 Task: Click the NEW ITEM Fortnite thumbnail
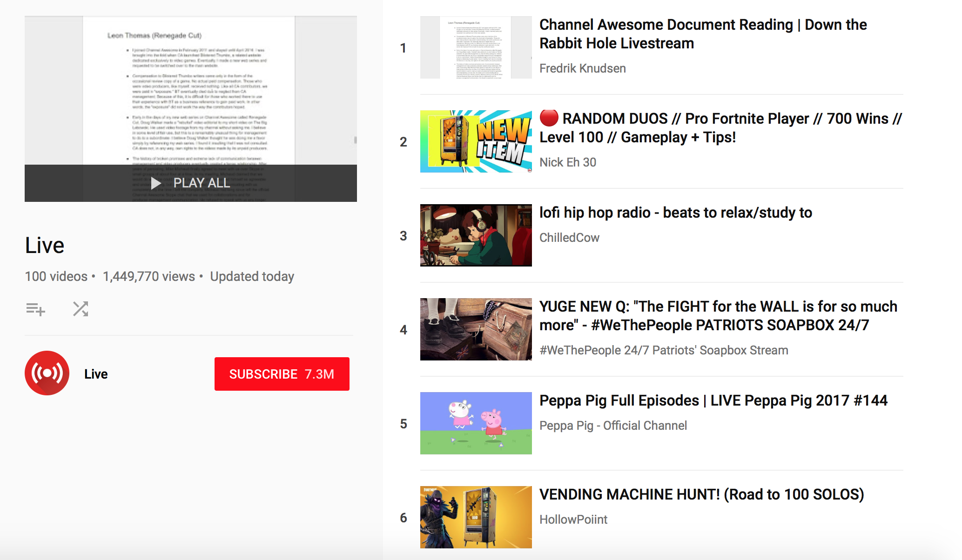tap(476, 141)
